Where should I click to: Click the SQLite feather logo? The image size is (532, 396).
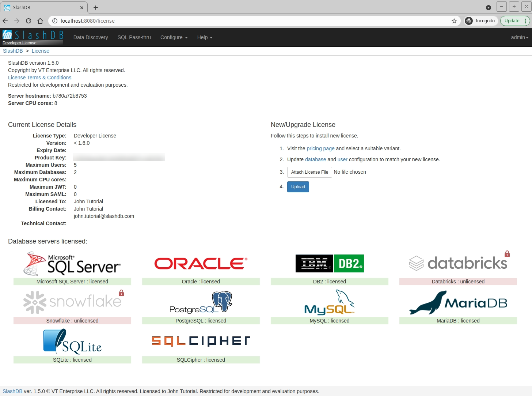click(72, 342)
